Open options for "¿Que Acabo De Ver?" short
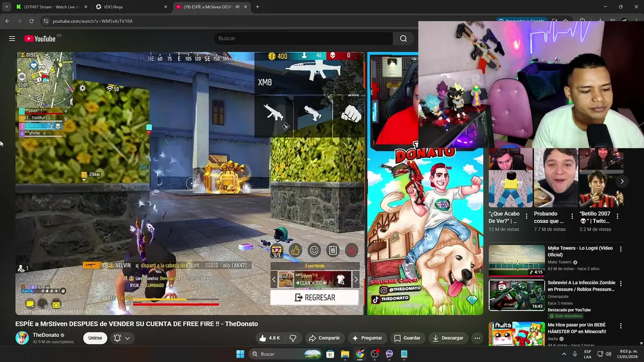The image size is (644, 362). click(526, 217)
